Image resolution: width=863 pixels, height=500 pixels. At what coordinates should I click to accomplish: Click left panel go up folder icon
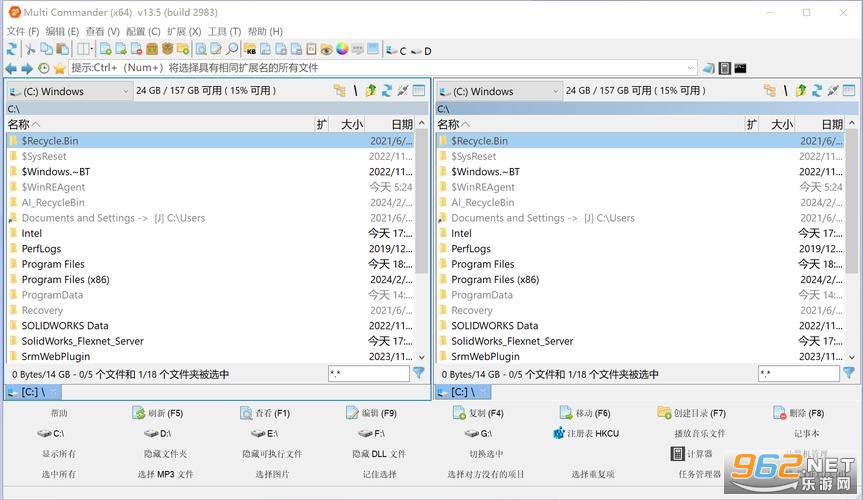[370, 90]
